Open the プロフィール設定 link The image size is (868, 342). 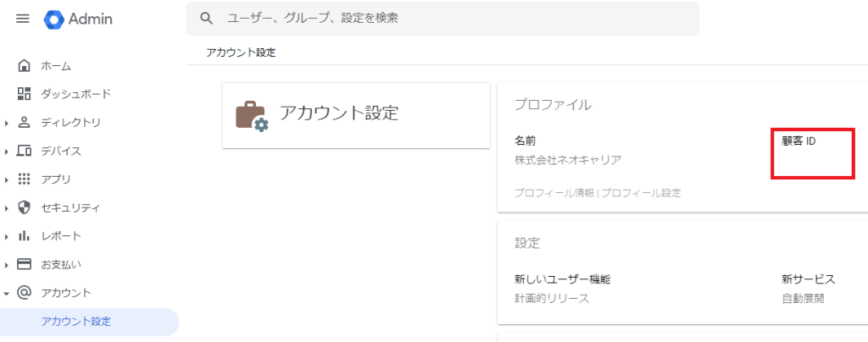(642, 193)
